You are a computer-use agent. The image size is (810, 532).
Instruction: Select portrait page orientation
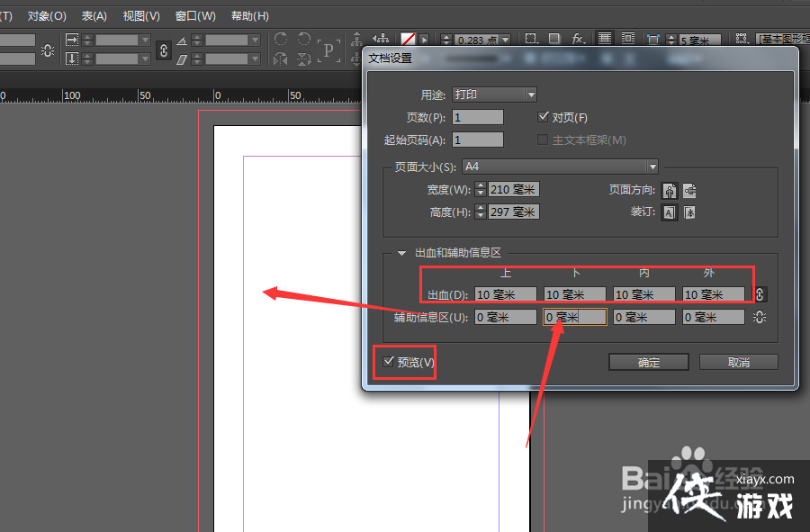click(669, 190)
